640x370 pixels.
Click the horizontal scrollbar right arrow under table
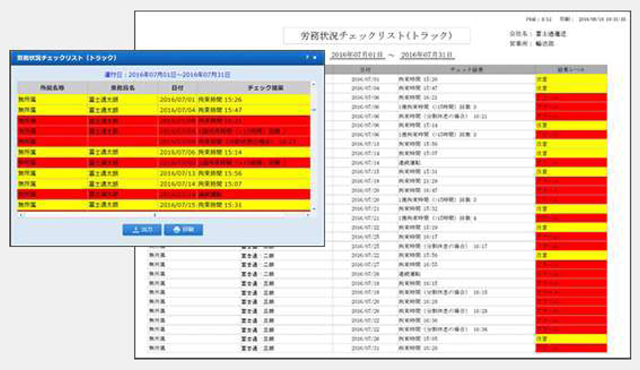pos(308,215)
